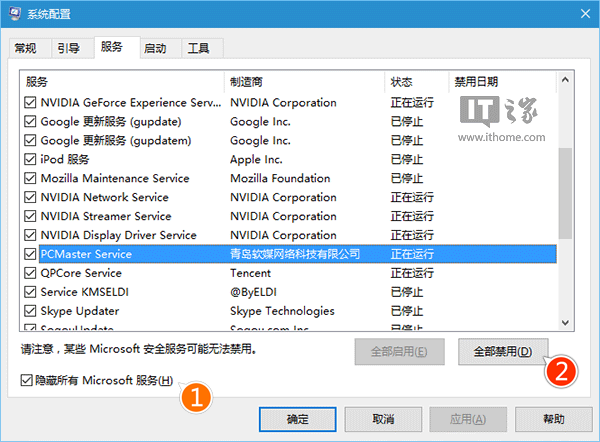Viewport: 600px width, 442px height.
Task: Click the 状态 column header
Action: (417, 81)
